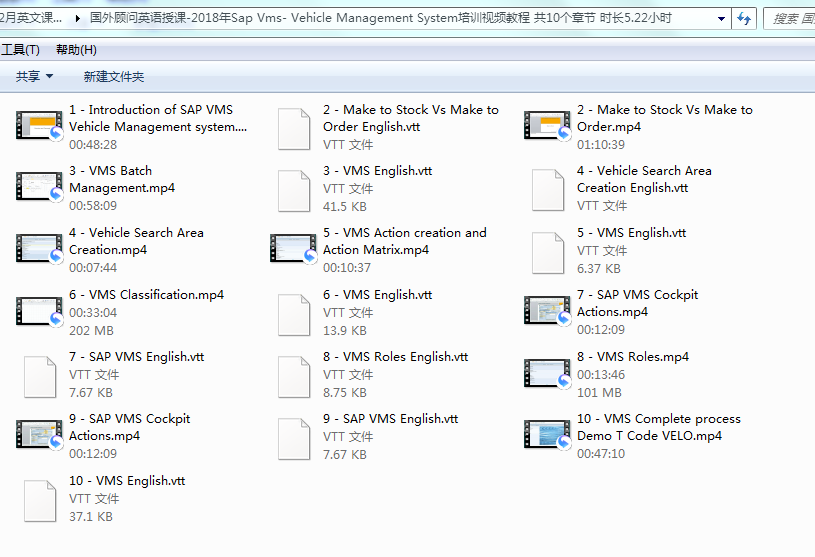The image size is (815, 557).
Task: Select file icon of 8 - VMS Roles English.vtt
Action: 294,377
